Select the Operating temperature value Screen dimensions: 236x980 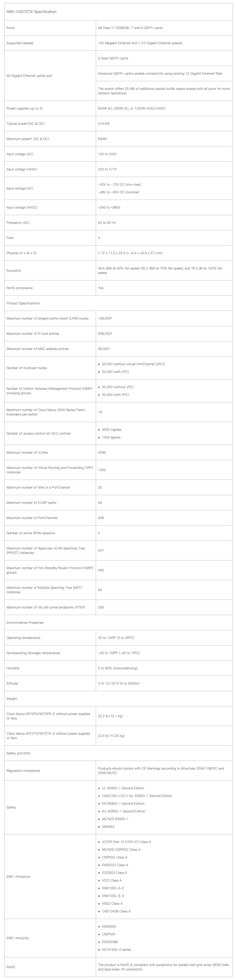click(116, 638)
